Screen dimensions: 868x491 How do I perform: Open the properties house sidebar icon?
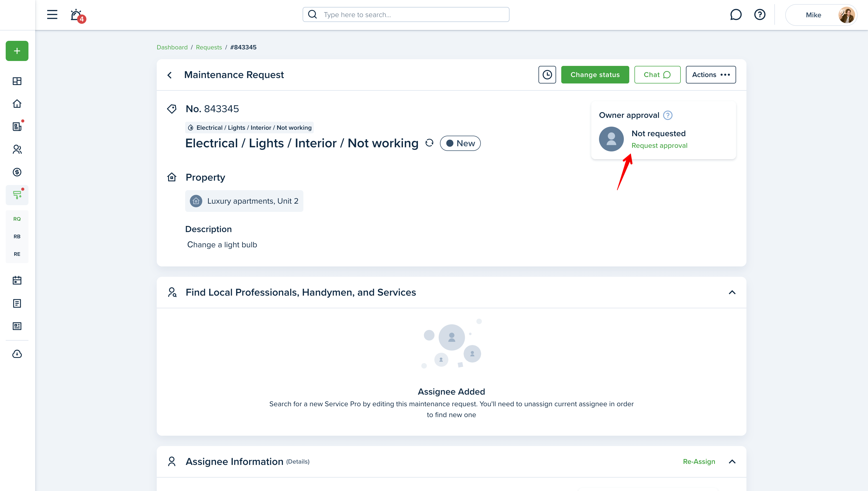(x=17, y=104)
